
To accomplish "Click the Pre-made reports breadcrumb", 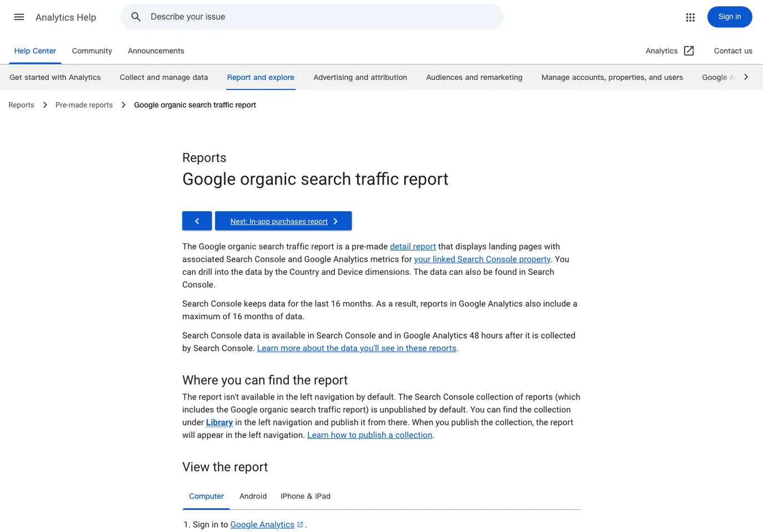I will (84, 105).
